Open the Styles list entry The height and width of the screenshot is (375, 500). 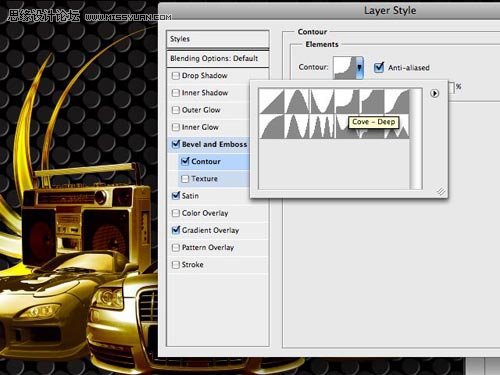(218, 39)
